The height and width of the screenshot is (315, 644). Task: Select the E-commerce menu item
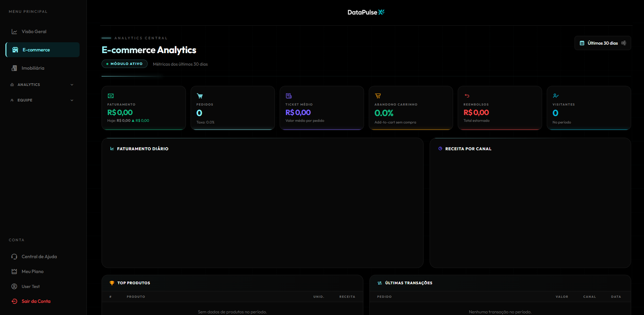click(x=42, y=50)
